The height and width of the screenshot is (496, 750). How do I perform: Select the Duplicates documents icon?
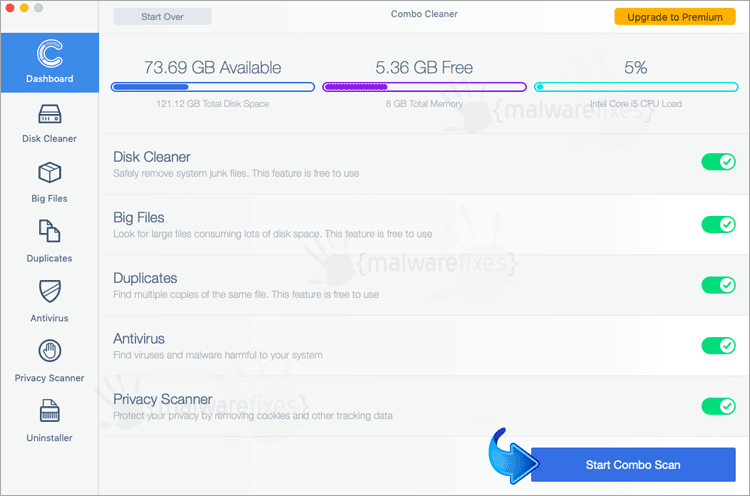coord(50,231)
